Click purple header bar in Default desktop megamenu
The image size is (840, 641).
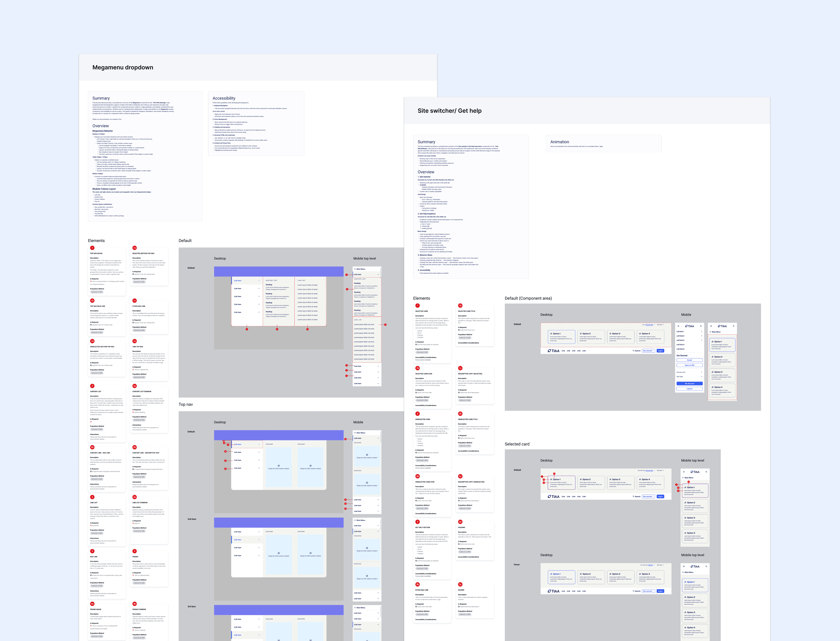tap(279, 271)
